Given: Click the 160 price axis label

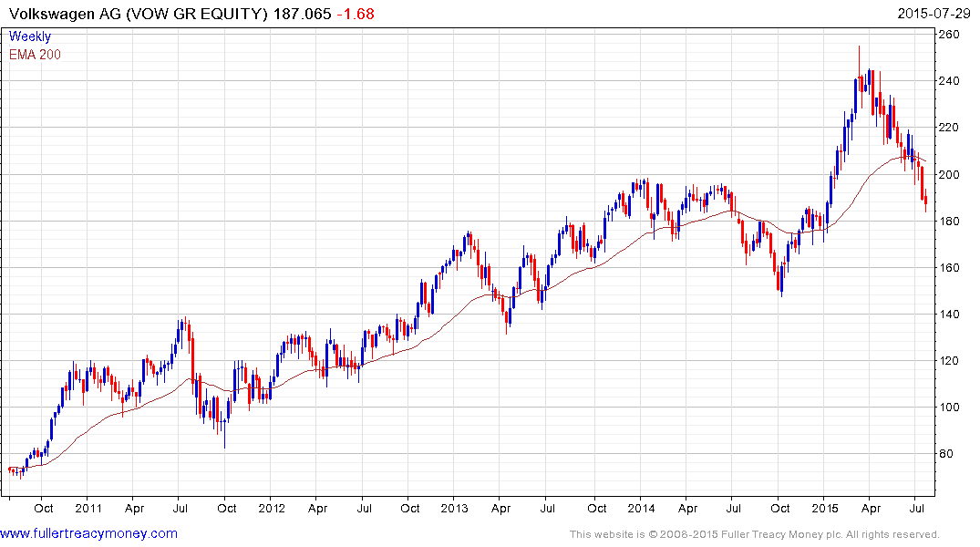Looking at the screenshot, I should point(949,267).
